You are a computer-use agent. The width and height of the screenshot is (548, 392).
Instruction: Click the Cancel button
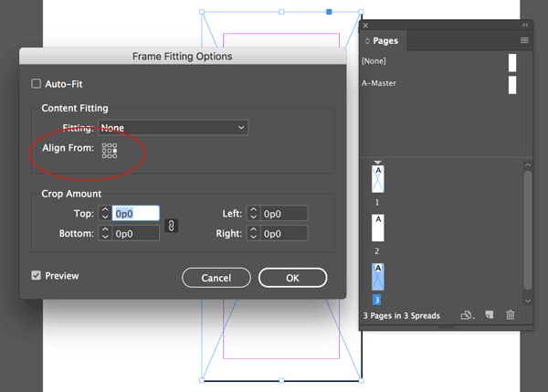click(x=216, y=278)
